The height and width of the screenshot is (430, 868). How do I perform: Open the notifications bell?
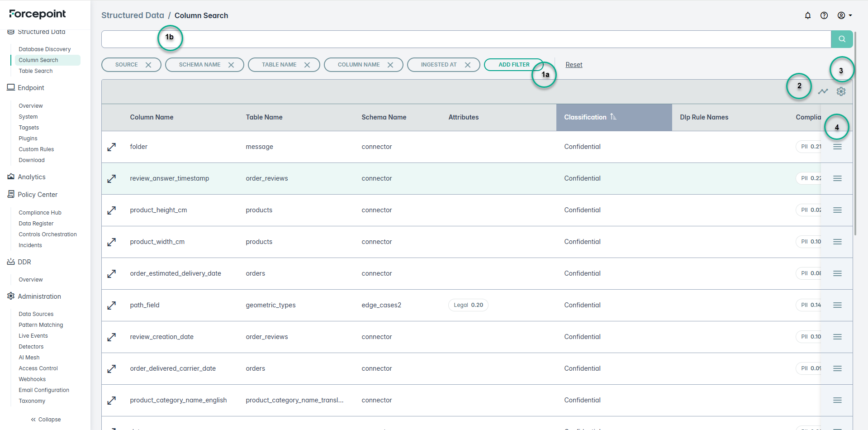[807, 15]
